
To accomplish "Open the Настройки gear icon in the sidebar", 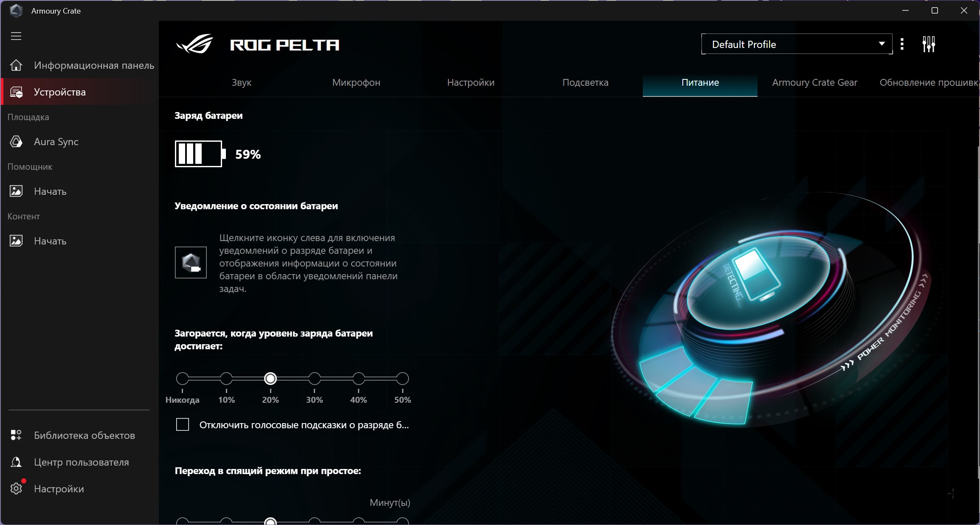I will click(x=16, y=489).
